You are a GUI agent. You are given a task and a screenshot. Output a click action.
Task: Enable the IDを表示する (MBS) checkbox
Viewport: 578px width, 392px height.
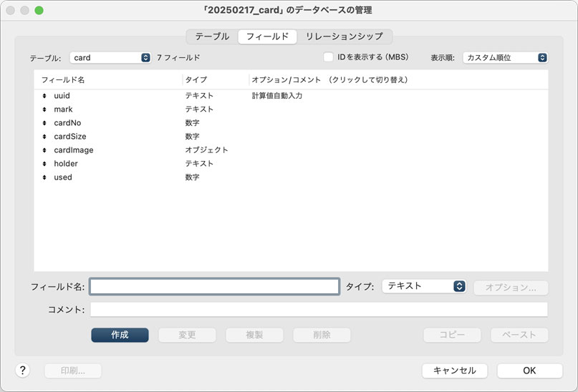click(x=328, y=57)
